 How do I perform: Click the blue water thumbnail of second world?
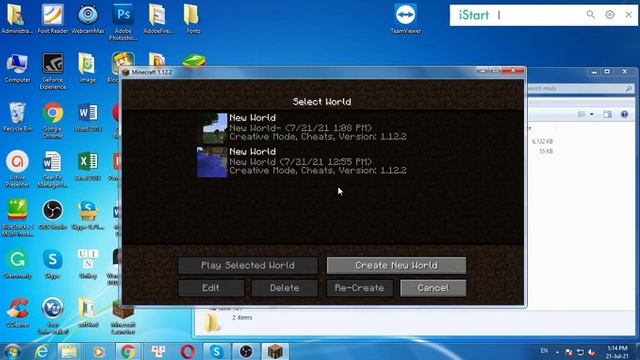click(212, 162)
